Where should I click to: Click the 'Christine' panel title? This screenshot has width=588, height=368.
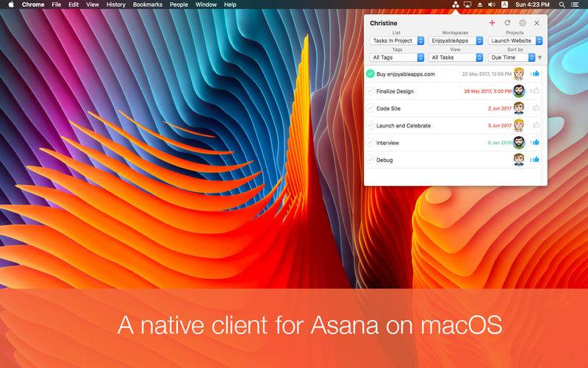point(383,23)
